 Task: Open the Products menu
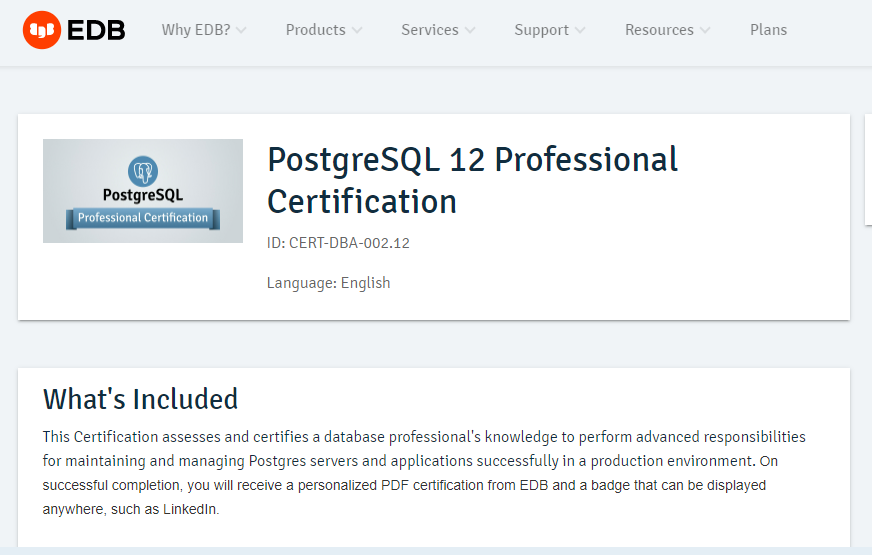click(x=324, y=30)
